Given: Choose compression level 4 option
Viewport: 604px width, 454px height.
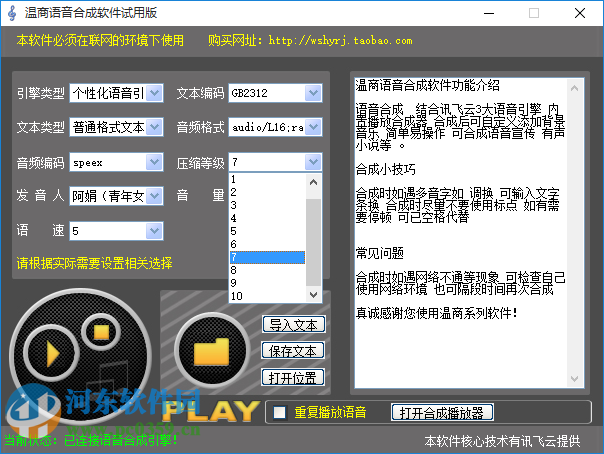Looking at the screenshot, I should click(x=267, y=218).
